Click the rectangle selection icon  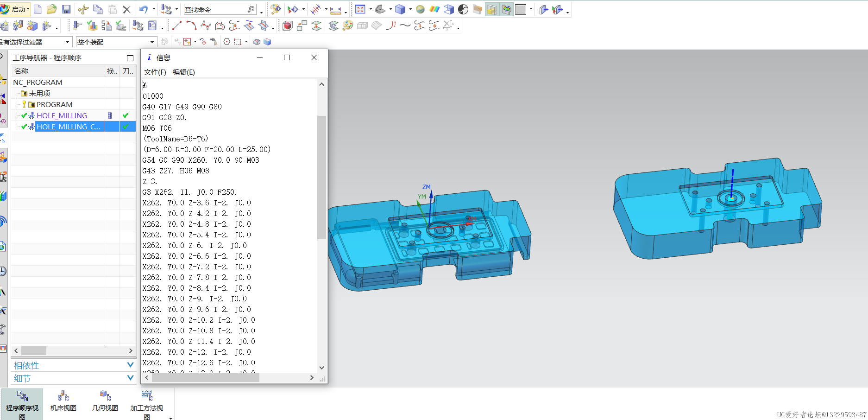coord(238,42)
